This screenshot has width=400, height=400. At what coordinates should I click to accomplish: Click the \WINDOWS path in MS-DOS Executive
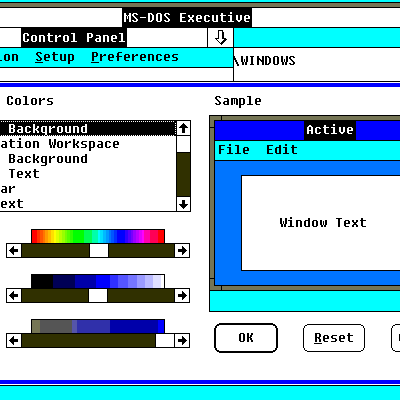click(265, 61)
